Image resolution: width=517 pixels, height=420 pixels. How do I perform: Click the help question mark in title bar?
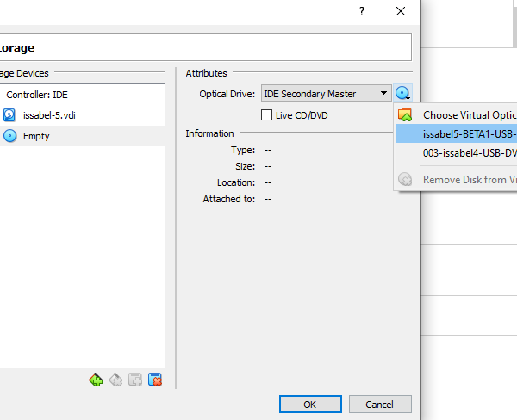coord(362,11)
